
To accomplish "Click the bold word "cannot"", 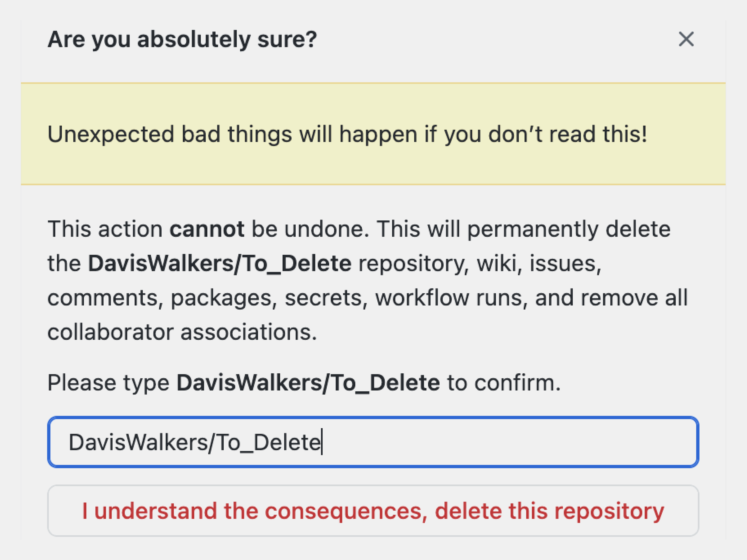I will pos(207,229).
